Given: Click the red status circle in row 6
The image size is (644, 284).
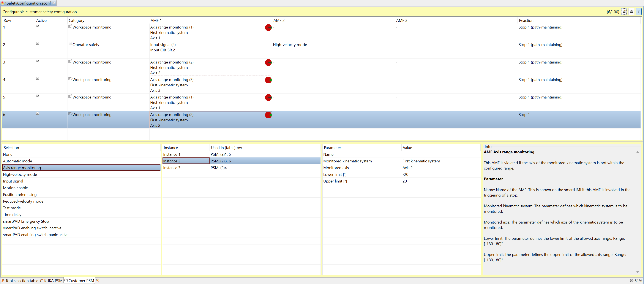Looking at the screenshot, I should pos(268,115).
